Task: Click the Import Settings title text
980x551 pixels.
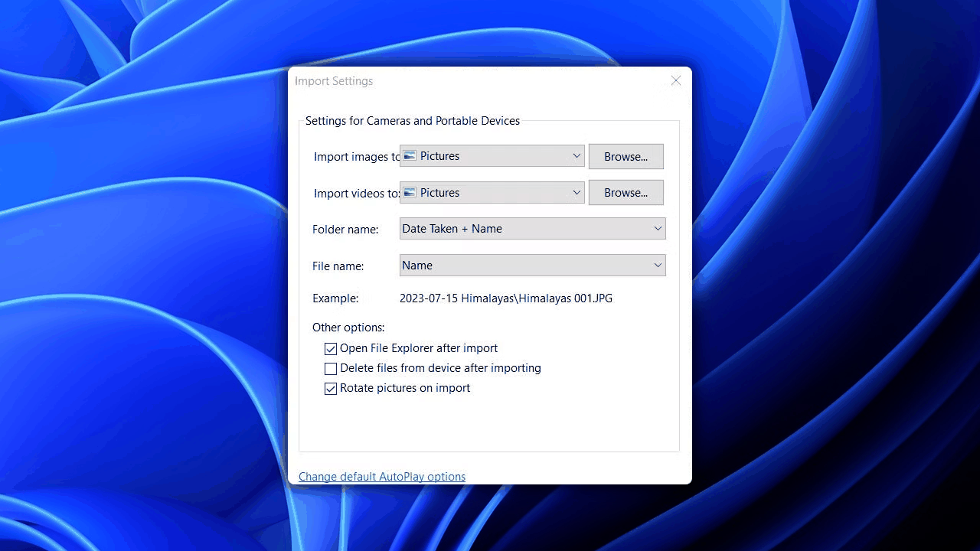Action: (334, 81)
